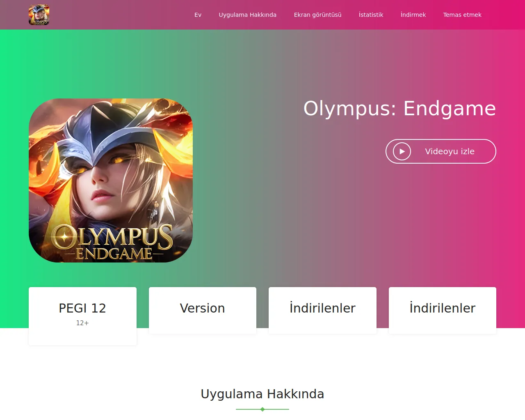Click the 12+ age rating label
The width and height of the screenshot is (525, 420).
[x=82, y=323]
